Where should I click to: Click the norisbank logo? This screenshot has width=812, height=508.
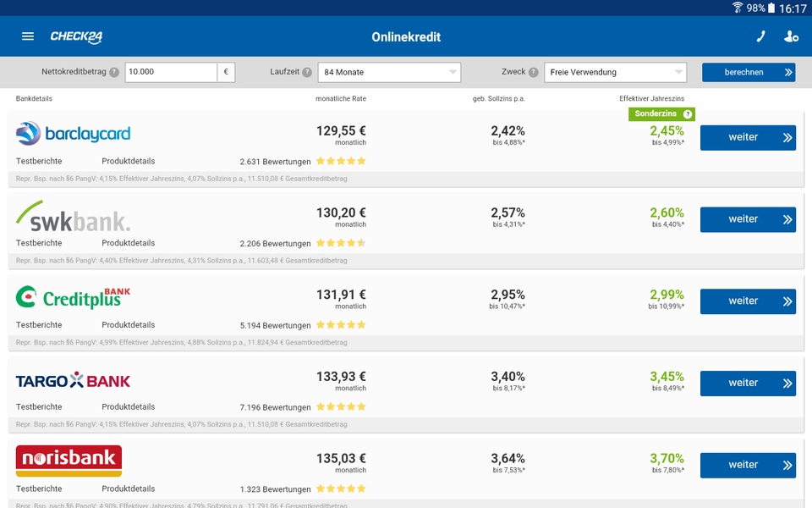coord(69,461)
